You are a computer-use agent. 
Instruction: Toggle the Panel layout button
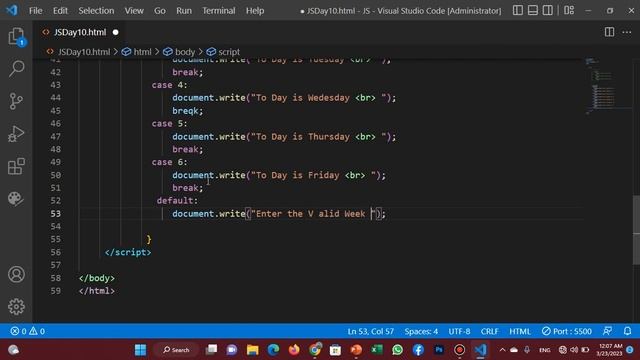pos(533,10)
